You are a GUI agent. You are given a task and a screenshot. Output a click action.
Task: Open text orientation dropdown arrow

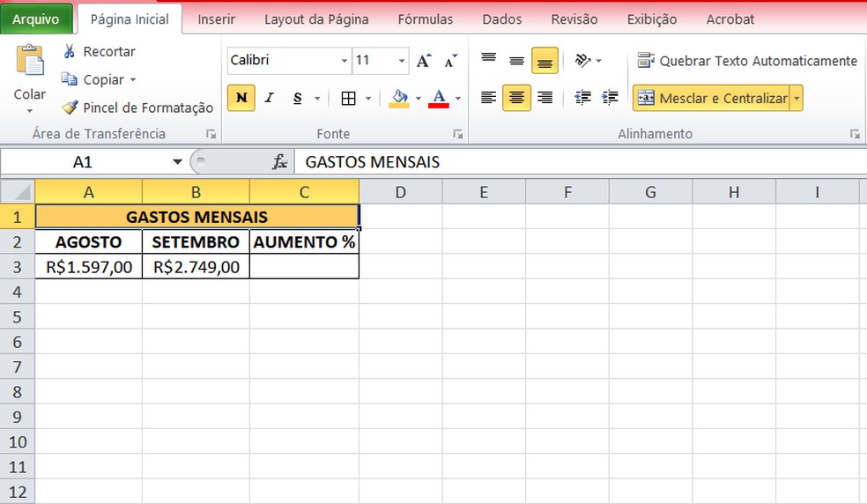599,60
